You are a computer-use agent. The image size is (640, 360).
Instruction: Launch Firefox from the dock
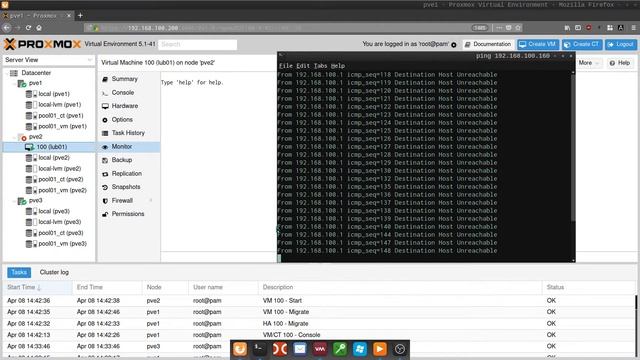[240, 349]
